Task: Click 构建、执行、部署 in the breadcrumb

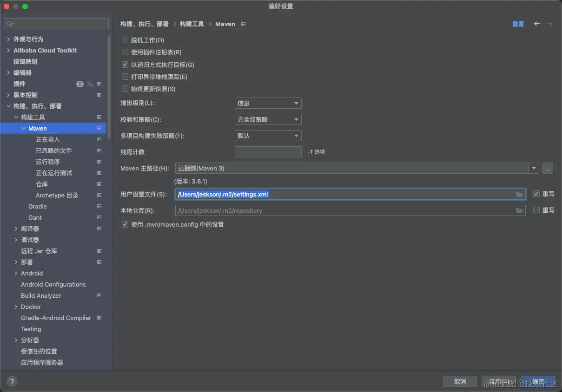Action: (x=145, y=24)
